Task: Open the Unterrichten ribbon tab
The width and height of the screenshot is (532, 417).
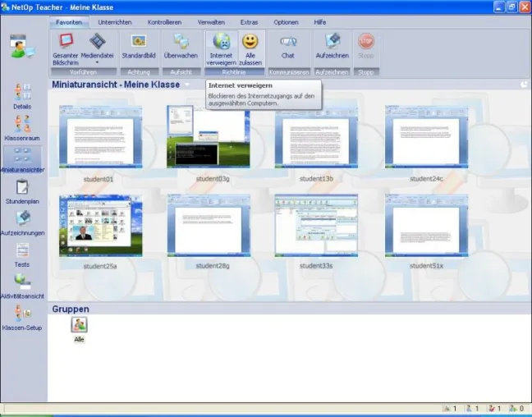Action: point(115,22)
